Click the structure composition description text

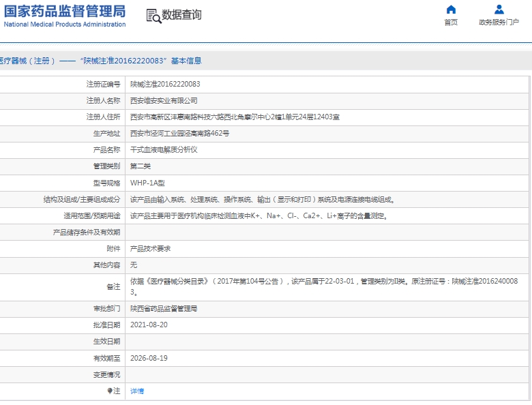click(263, 200)
